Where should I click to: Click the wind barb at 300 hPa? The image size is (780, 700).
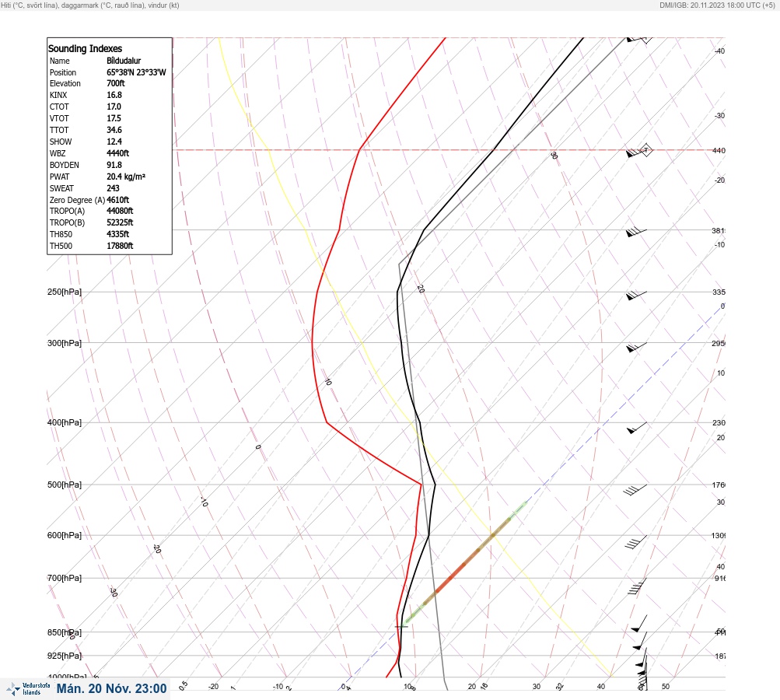(636, 347)
